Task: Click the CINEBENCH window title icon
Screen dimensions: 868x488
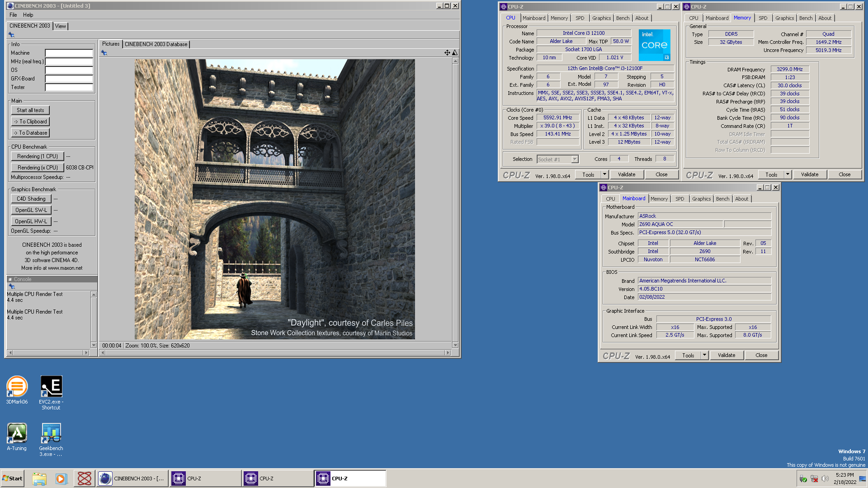Action: [10, 6]
